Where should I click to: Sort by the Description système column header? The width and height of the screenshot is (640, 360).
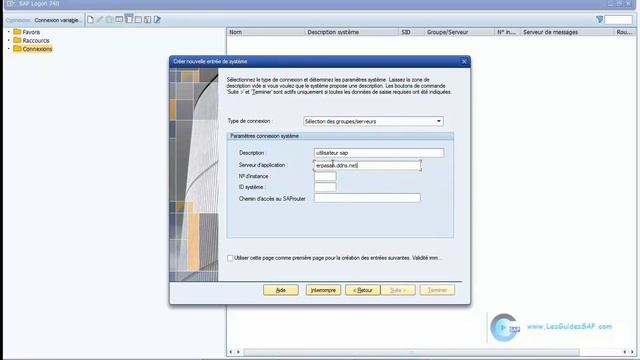coord(351,32)
